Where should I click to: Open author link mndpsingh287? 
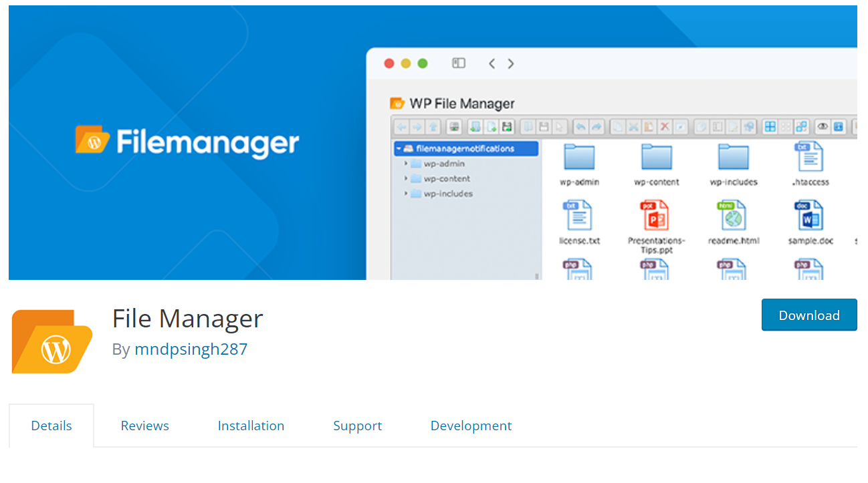click(x=191, y=349)
